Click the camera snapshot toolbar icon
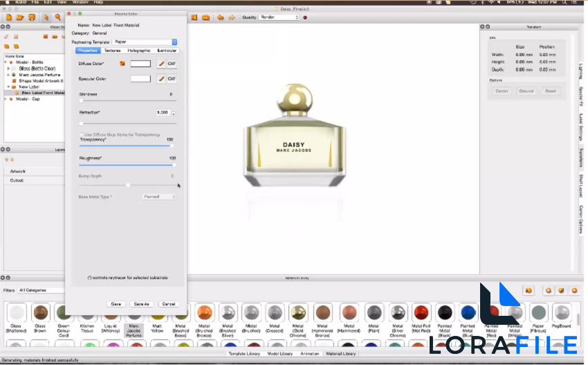The height and width of the screenshot is (365, 588). pyautogui.click(x=206, y=17)
